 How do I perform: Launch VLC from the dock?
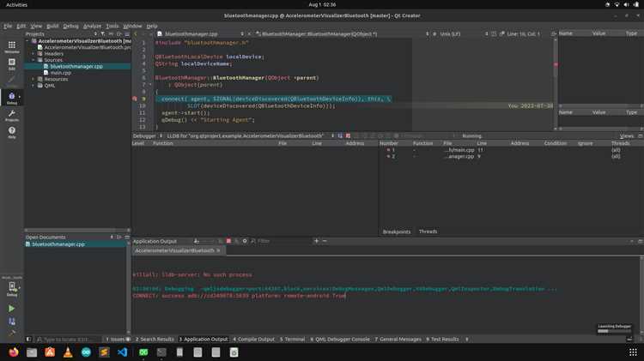coord(68,352)
